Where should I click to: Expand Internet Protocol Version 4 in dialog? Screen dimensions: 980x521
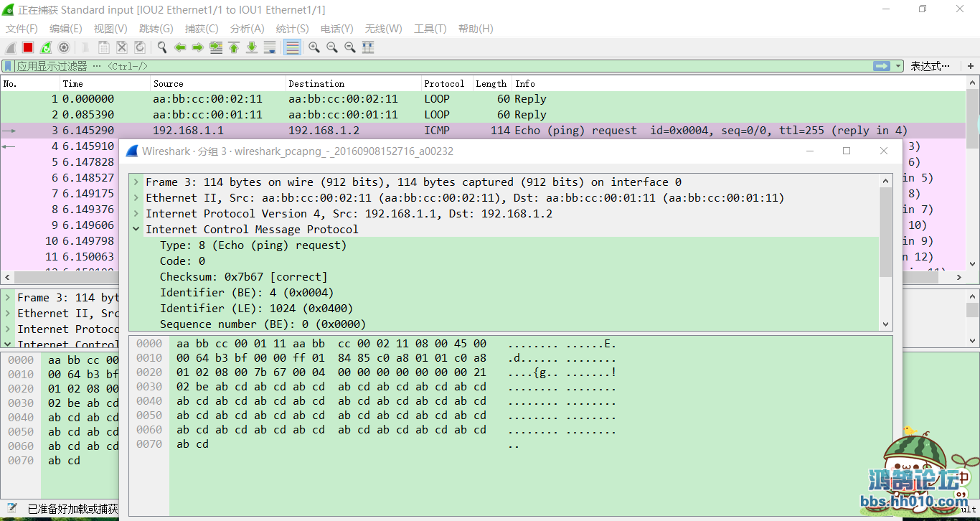point(136,214)
